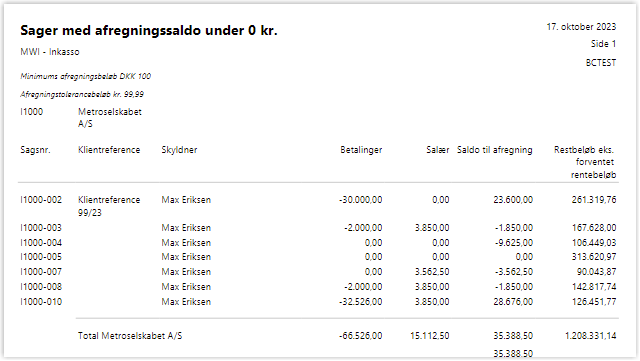This screenshot has height=361, width=640.
Task: Click balance '-3.562,50'
Action: [514, 272]
